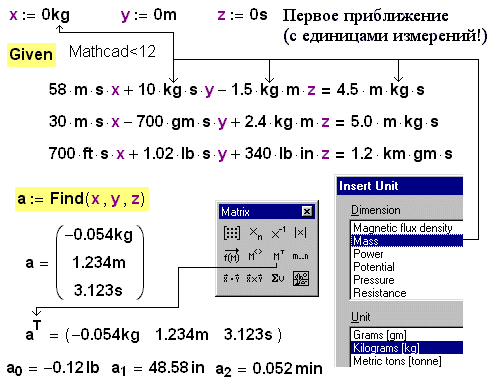
Task: Click the subscript Xn icon
Action: click(256, 233)
